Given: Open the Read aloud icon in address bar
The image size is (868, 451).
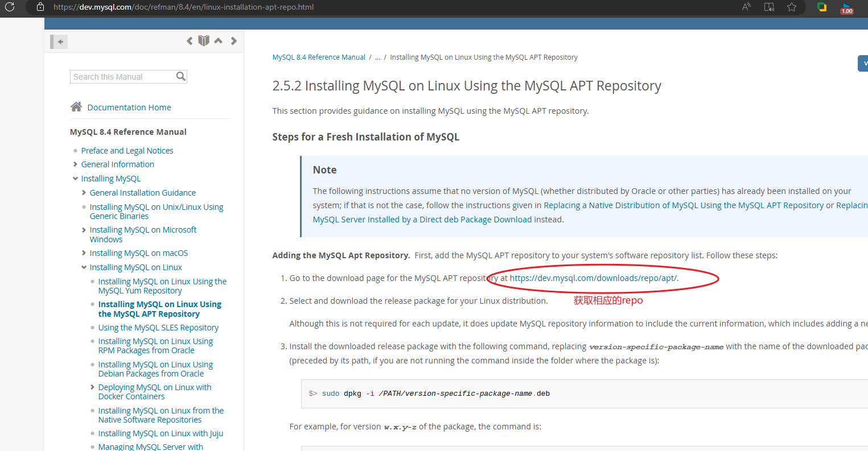Looking at the screenshot, I should coord(746,7).
